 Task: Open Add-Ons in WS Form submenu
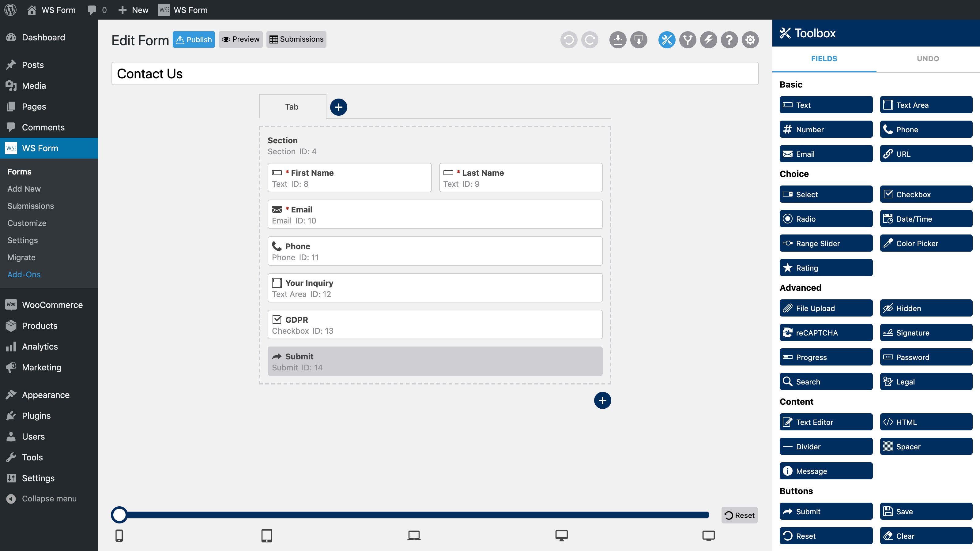click(24, 275)
